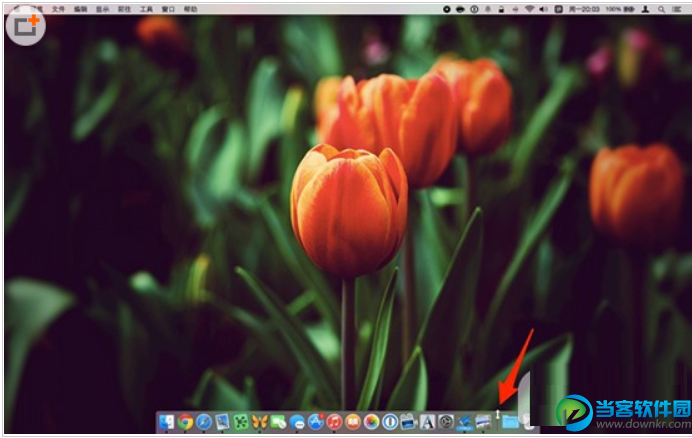Open Photos colorful flower icon
The width and height of the screenshot is (692, 438).
(371, 422)
